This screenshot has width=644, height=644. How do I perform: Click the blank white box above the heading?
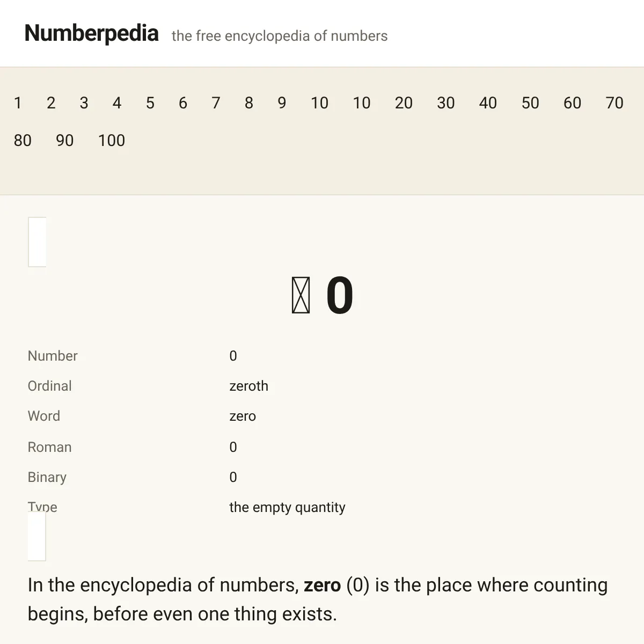37,242
